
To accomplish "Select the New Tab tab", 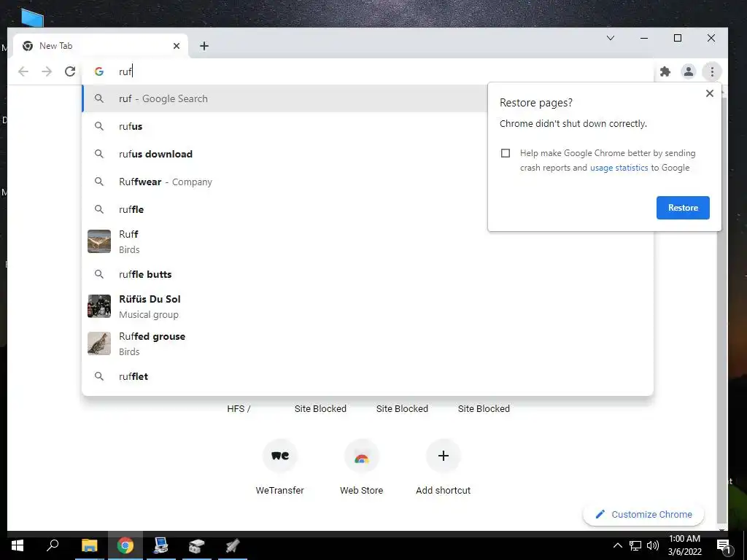I will 101,46.
